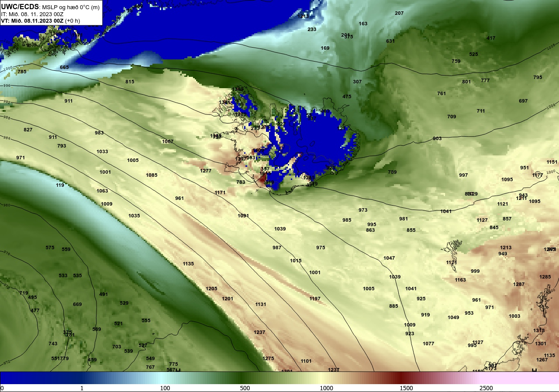Image resolution: width=559 pixels, height=392 pixels.
Task: Pick the dark red section of the color bar
Action: pyautogui.click(x=402, y=378)
